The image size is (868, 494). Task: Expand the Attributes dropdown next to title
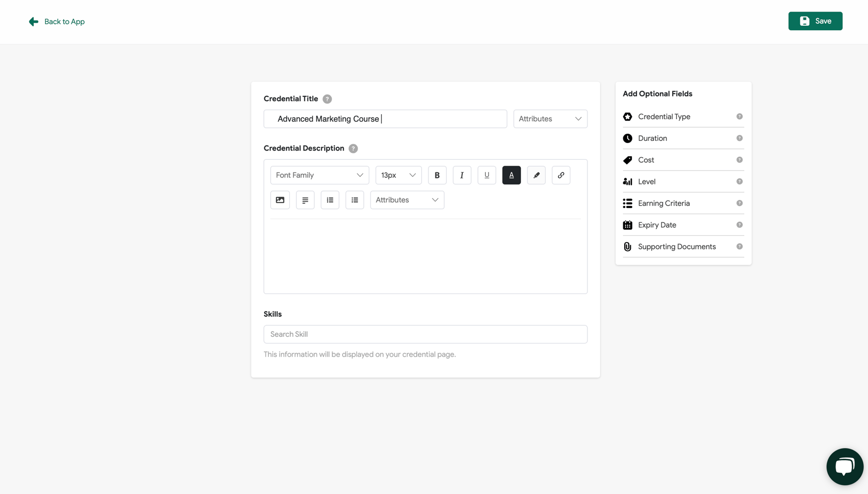pyautogui.click(x=550, y=119)
